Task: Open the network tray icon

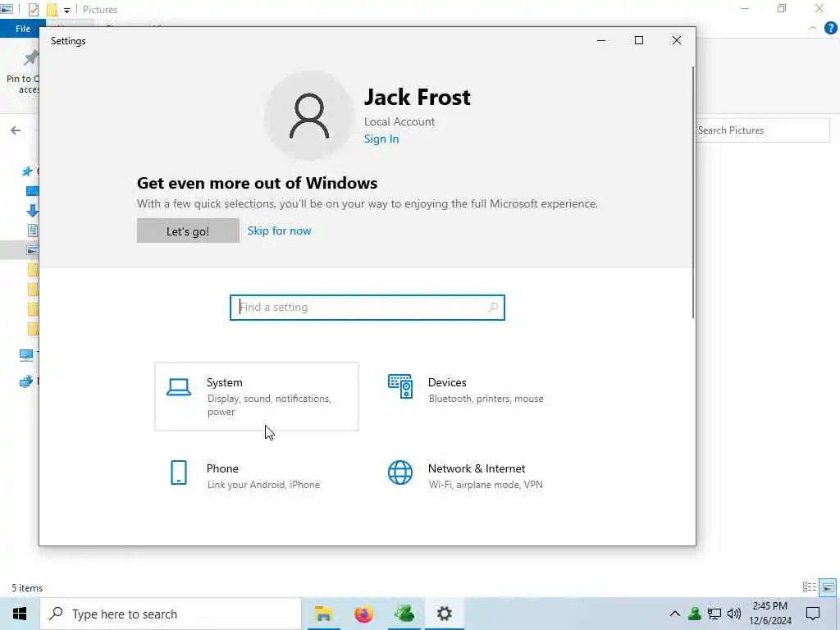Action: (x=714, y=614)
